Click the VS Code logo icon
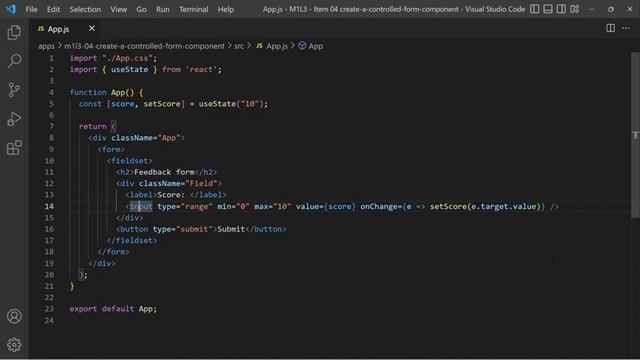 11,9
